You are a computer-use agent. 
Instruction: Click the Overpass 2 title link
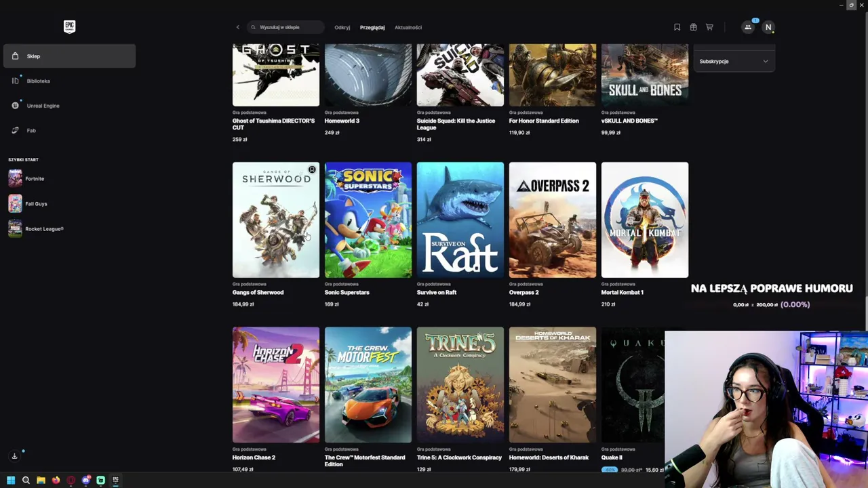(524, 292)
